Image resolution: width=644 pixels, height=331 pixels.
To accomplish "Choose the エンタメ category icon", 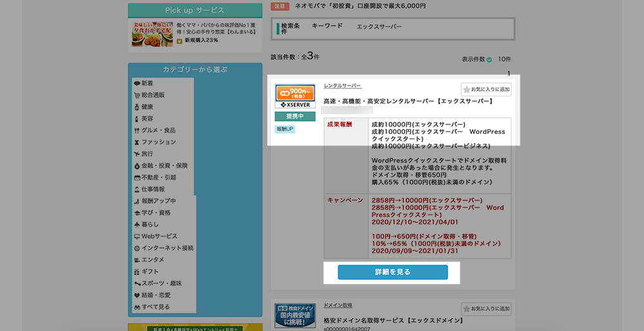I will coord(137,260).
